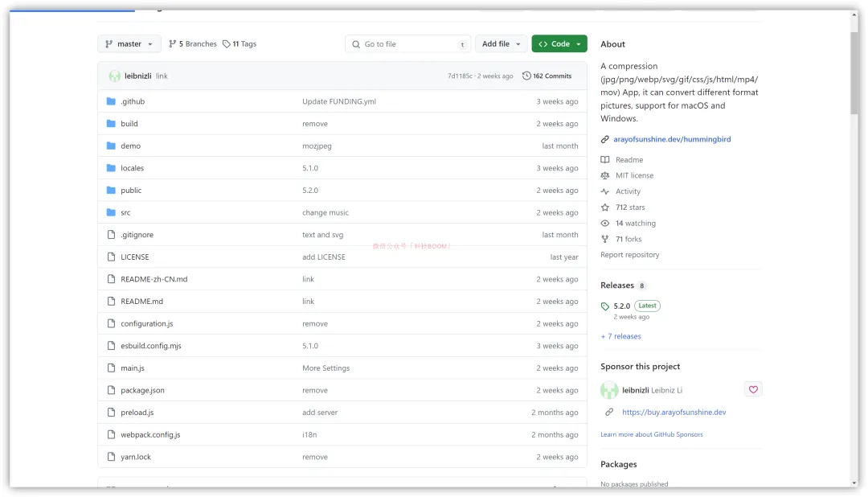Viewport: 868px width, 497px height.
Task: Click the yarn.lock file icon
Action: [x=111, y=457]
